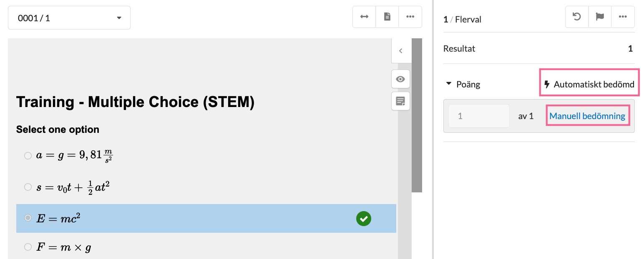Select the a = g = 9,81 option
Image resolution: width=644 pixels, height=259 pixels.
[x=28, y=156]
